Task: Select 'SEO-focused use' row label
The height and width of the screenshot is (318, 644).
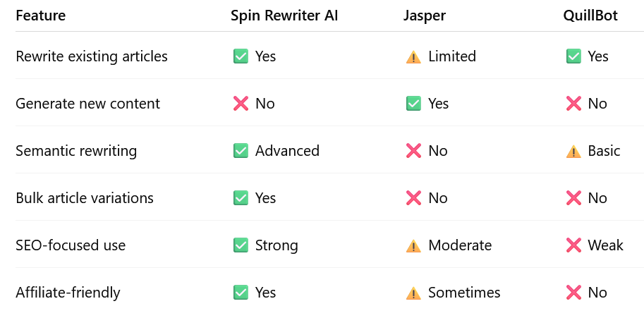Action: 71,245
